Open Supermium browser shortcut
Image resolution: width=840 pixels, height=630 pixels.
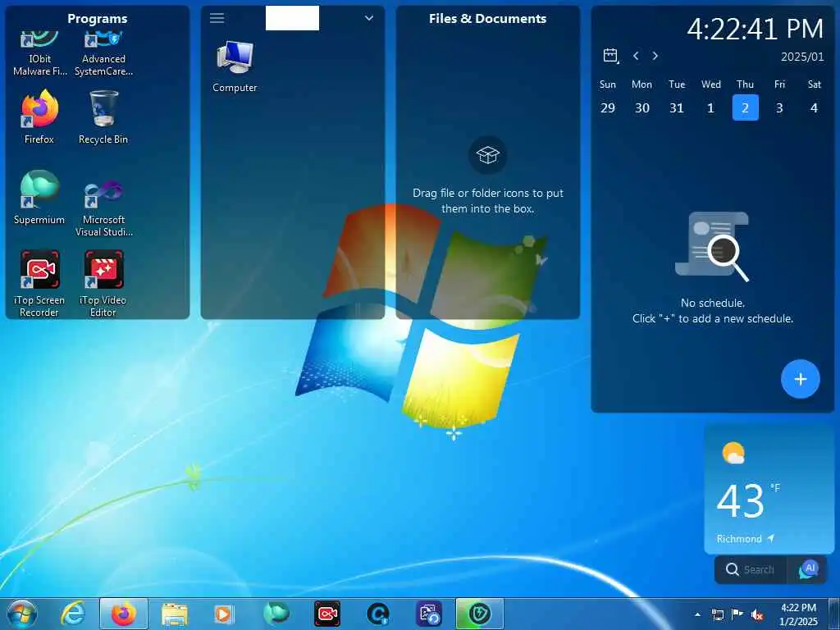pyautogui.click(x=39, y=197)
